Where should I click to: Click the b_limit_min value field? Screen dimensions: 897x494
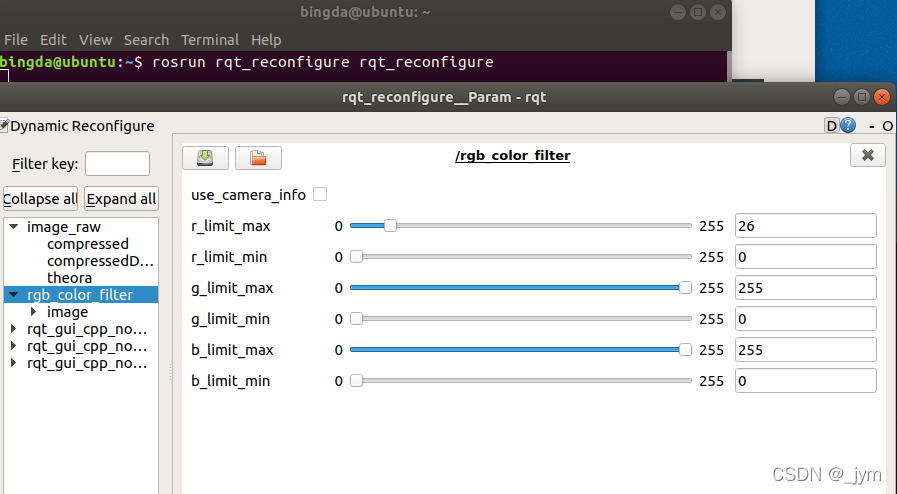pyautogui.click(x=805, y=380)
